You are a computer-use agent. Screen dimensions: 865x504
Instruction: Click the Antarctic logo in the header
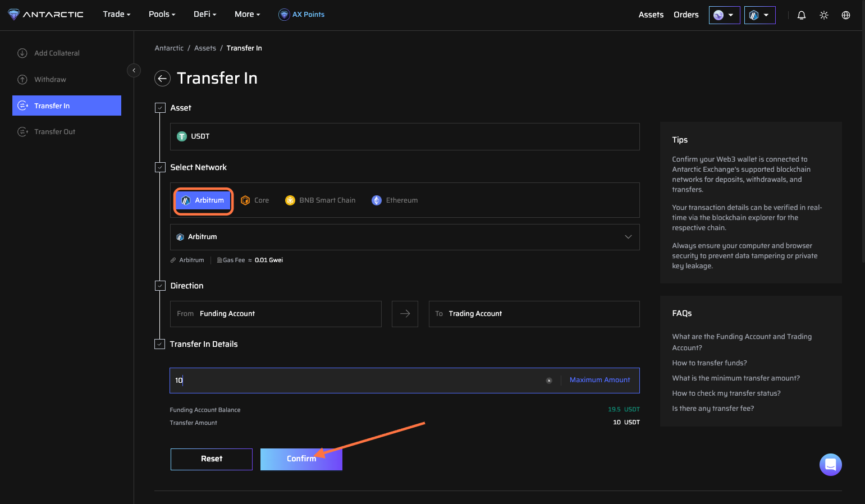(x=46, y=15)
